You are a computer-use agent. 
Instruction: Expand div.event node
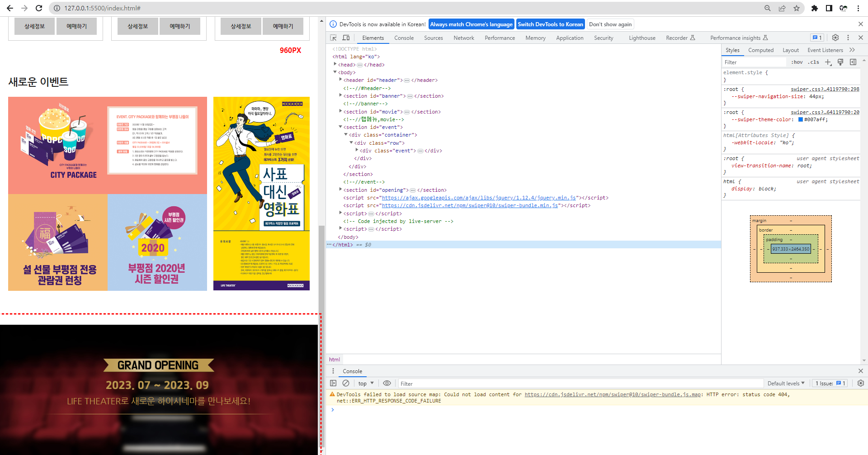357,150
